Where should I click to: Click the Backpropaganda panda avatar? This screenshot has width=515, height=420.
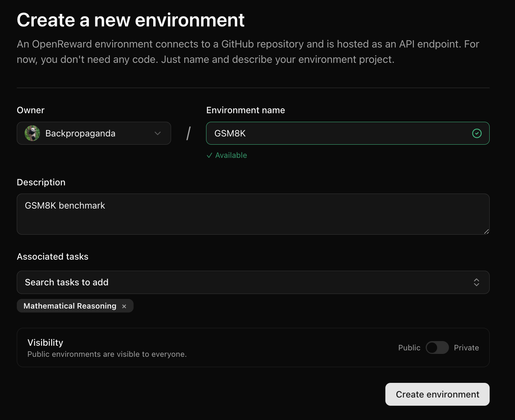[x=32, y=133]
